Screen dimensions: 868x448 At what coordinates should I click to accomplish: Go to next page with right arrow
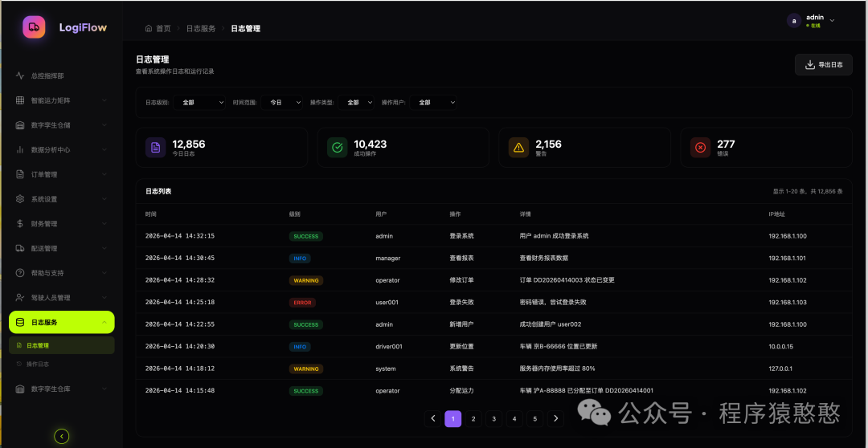click(x=556, y=418)
